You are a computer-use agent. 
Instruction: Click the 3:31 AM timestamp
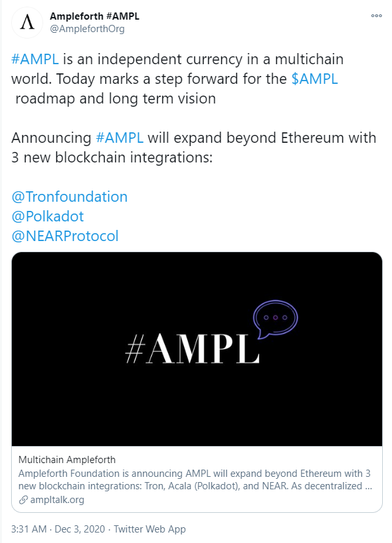tap(29, 529)
